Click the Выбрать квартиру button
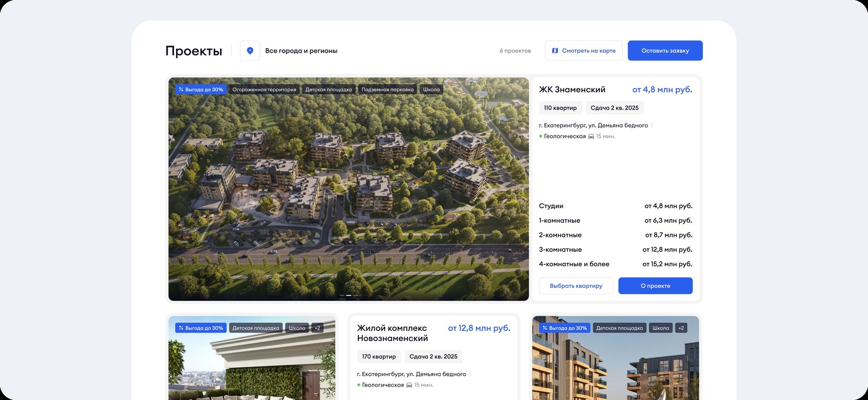The width and height of the screenshot is (868, 400). click(x=576, y=286)
